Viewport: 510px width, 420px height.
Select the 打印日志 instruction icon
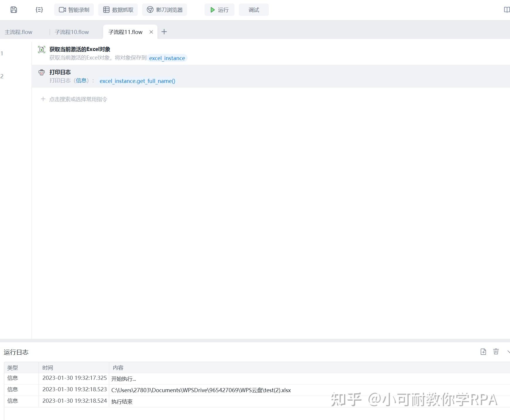click(x=42, y=72)
